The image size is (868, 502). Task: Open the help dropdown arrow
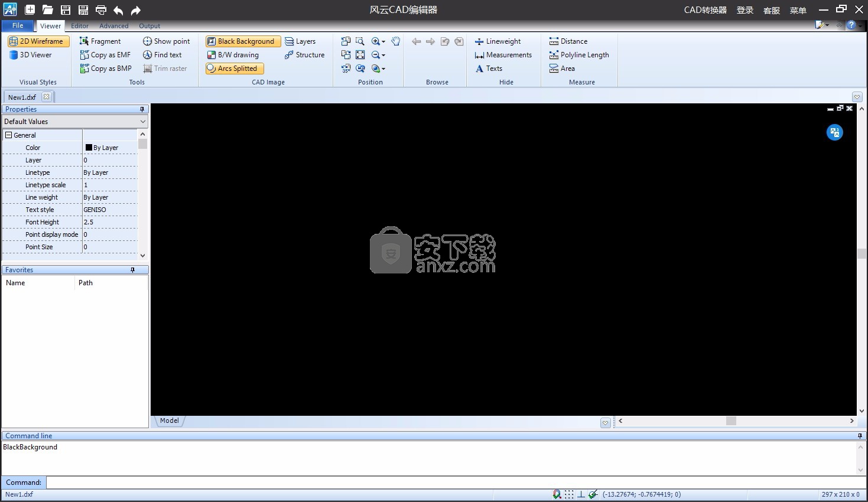pyautogui.click(x=860, y=25)
